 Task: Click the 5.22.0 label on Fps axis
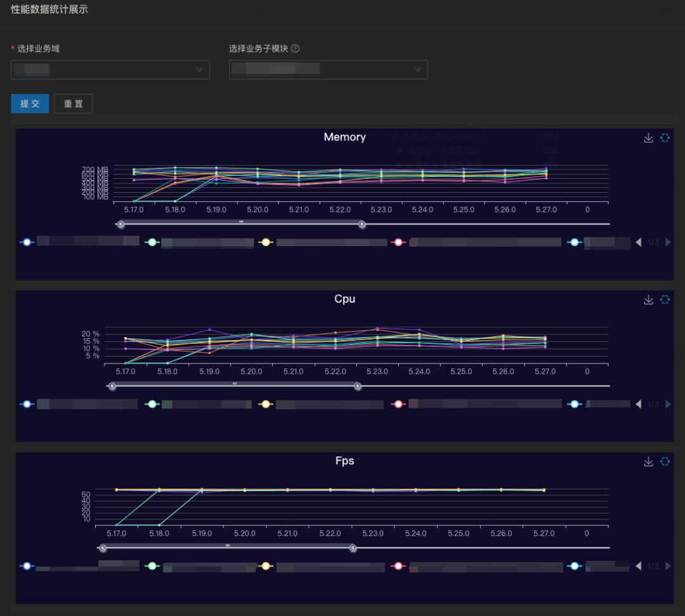(330, 534)
